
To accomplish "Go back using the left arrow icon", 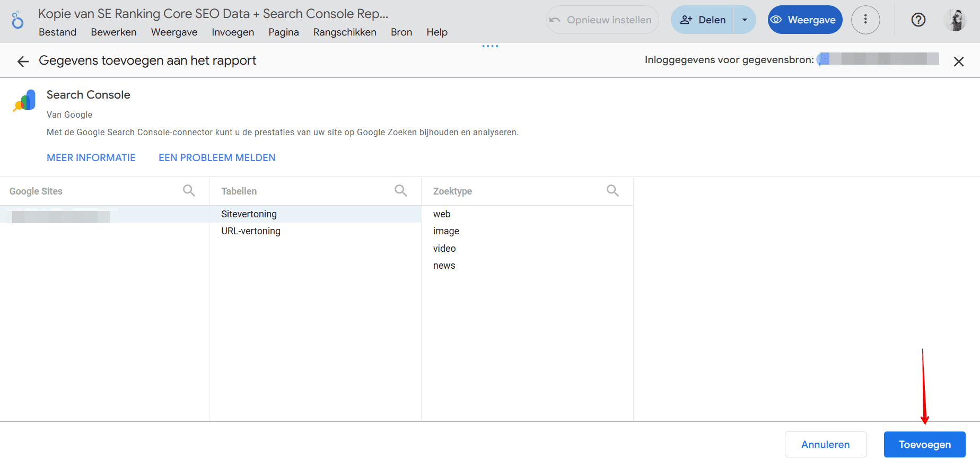I will point(23,61).
